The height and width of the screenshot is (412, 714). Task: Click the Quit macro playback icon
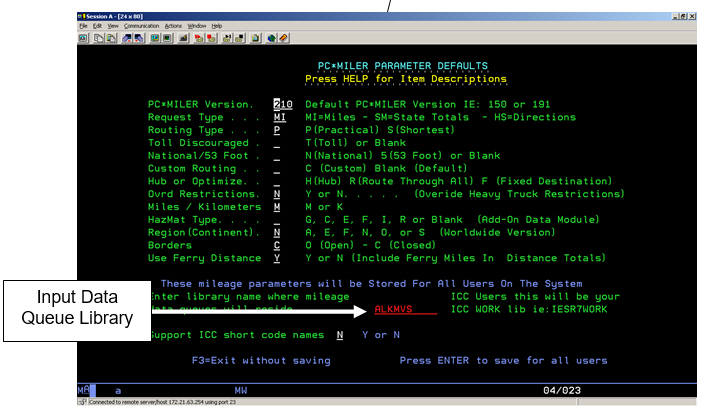[240, 38]
